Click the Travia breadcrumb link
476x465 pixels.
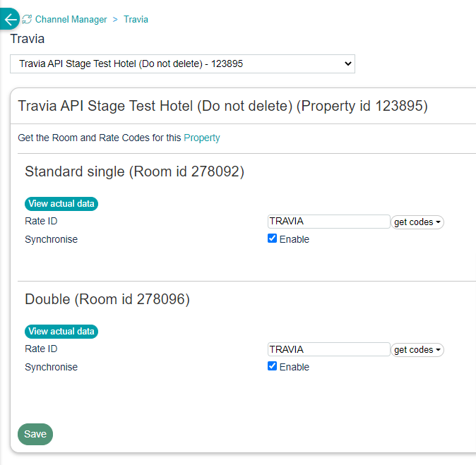coord(136,20)
